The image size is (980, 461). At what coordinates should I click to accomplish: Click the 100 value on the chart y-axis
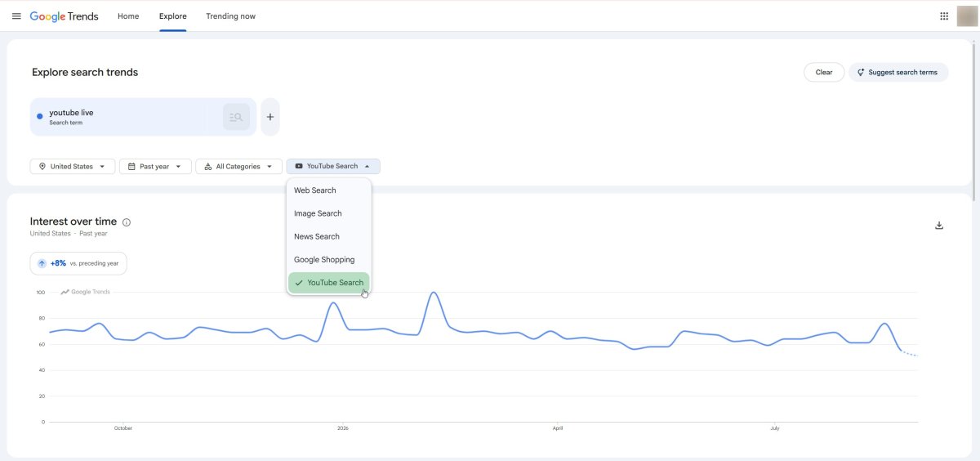[40, 292]
